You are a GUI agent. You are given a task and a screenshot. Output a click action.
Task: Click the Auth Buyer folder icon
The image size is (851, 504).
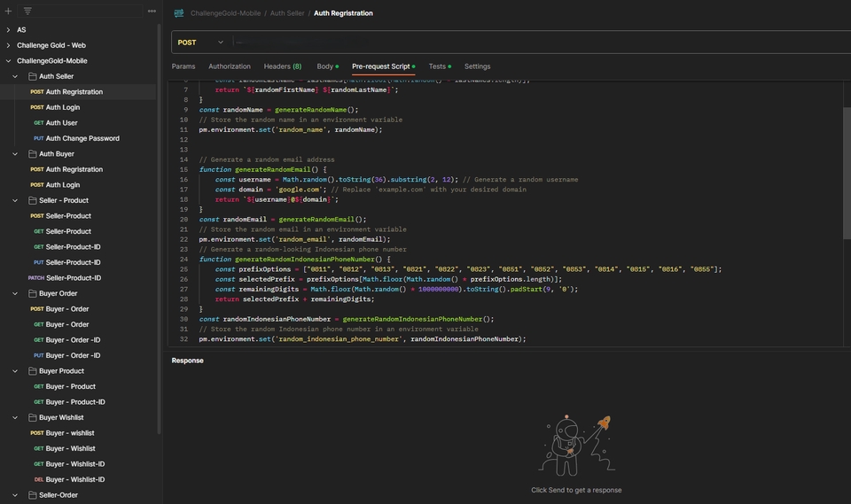33,154
